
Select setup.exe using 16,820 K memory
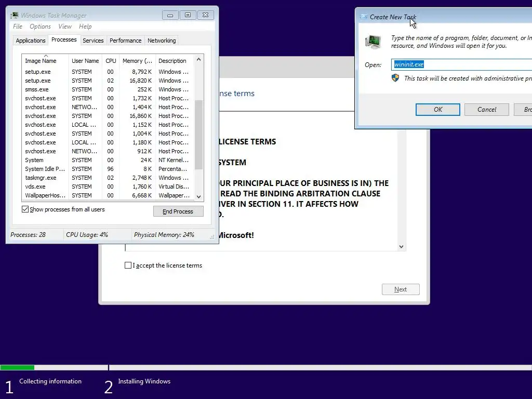click(108, 81)
